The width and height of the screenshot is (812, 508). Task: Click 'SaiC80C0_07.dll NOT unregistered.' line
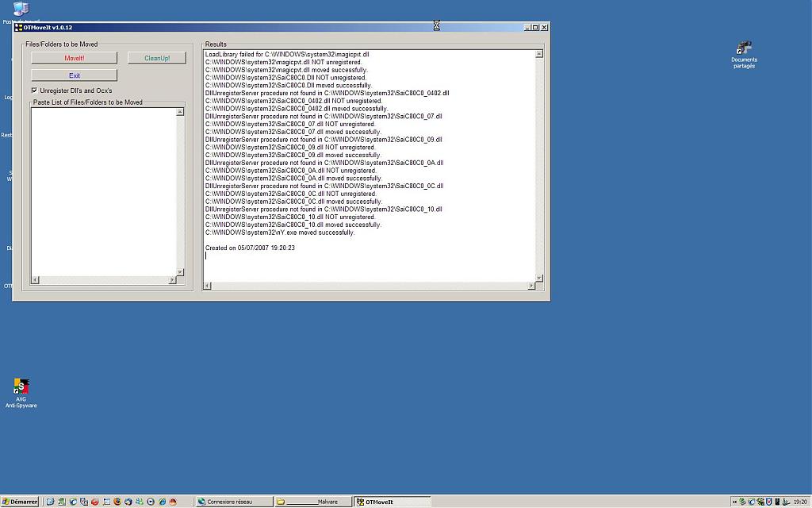(290, 125)
